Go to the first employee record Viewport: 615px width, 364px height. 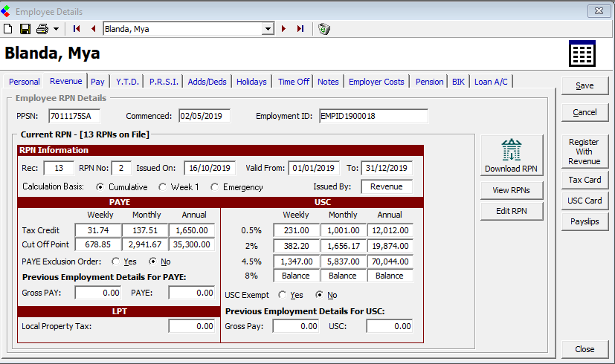[77, 29]
